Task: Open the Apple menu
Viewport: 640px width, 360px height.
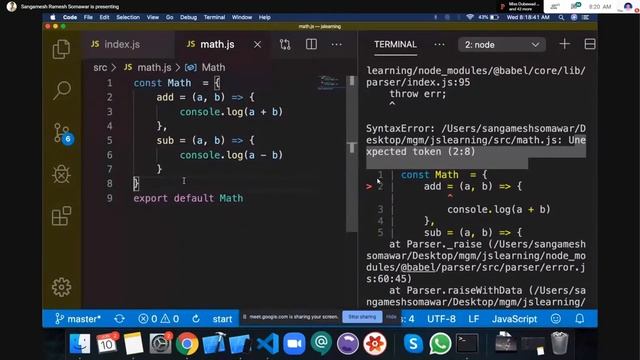Action: [x=53, y=18]
